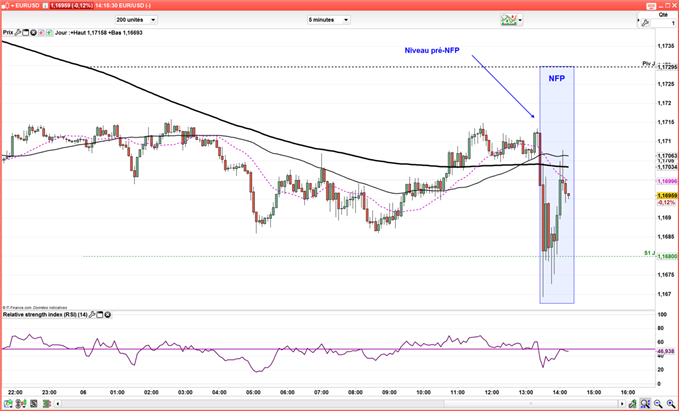Viewport: 679px width, 411px height.
Task: Click the Prix panel label
Action: (x=8, y=32)
